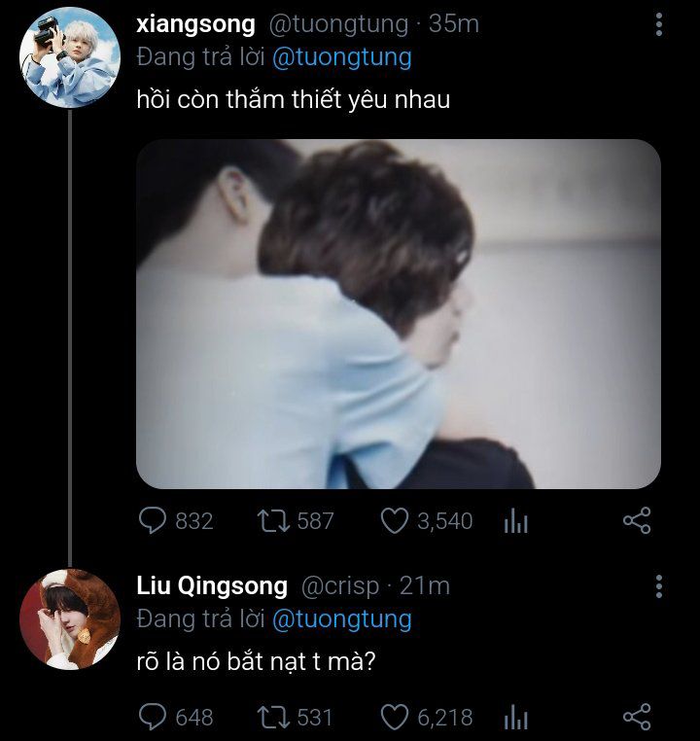Open more options menu for Liu Qingsong's tweet
Viewport: 700px width, 741px height.
pyautogui.click(x=659, y=586)
